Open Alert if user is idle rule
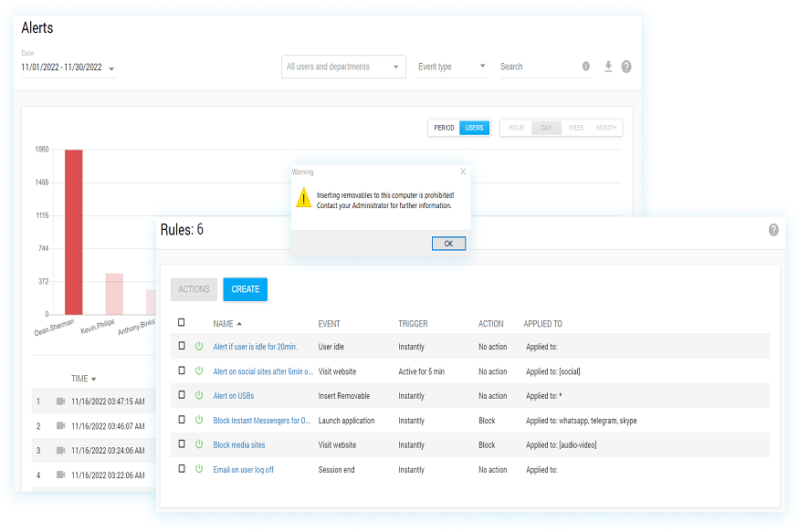The height and width of the screenshot is (532, 799). pos(255,347)
